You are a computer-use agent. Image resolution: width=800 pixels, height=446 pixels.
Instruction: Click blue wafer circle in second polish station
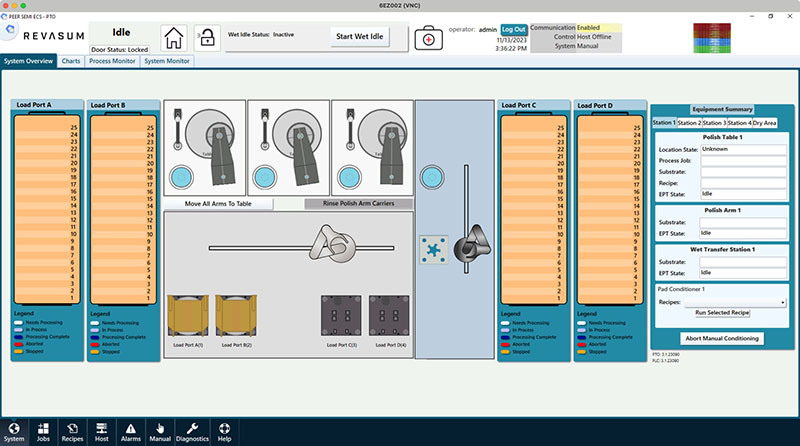(265, 178)
